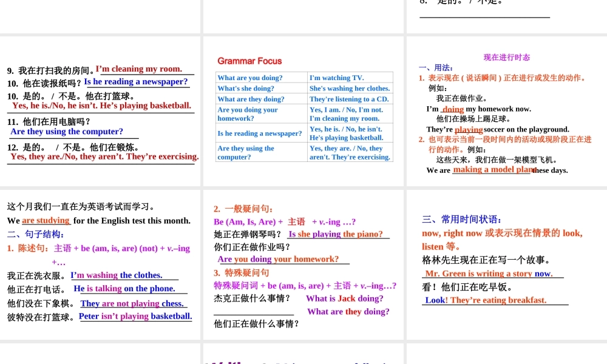Click the underlined 'Are you doing your homework?' text

pos(278,259)
